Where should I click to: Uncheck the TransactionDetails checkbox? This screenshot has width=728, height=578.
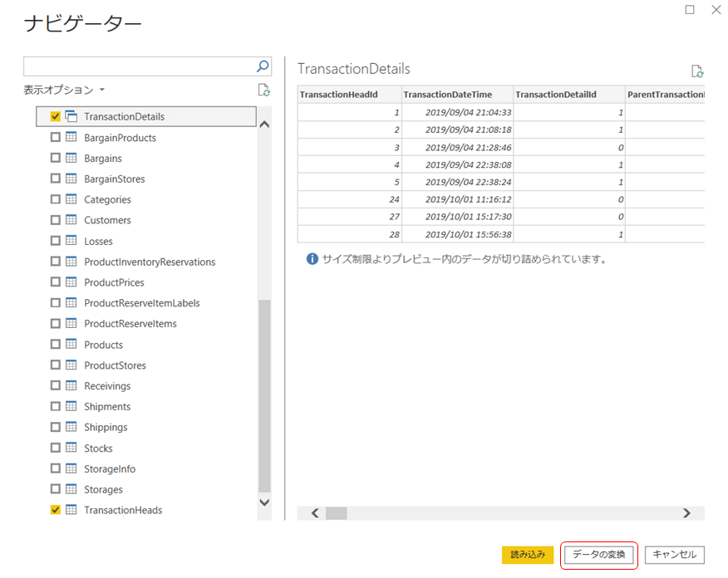click(55, 116)
